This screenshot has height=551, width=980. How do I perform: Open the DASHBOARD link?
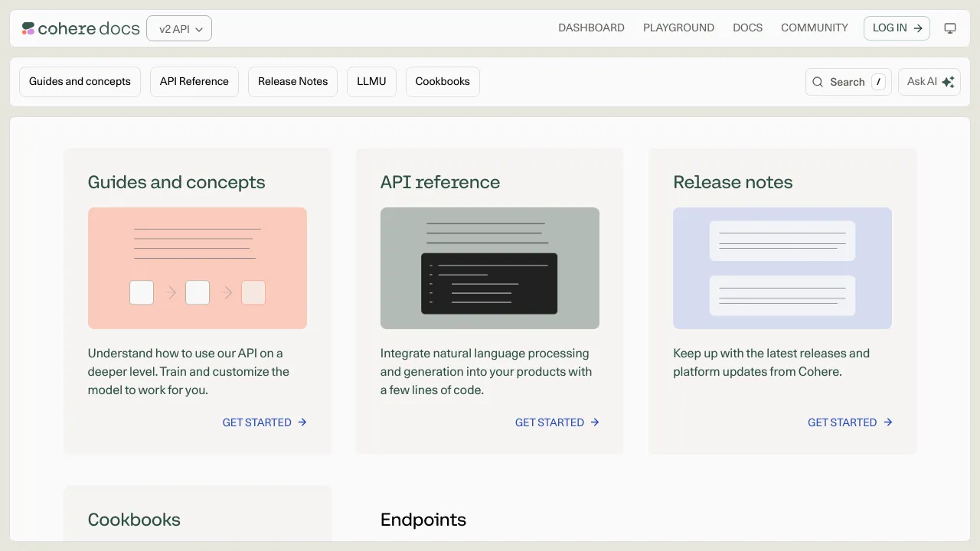pos(591,28)
